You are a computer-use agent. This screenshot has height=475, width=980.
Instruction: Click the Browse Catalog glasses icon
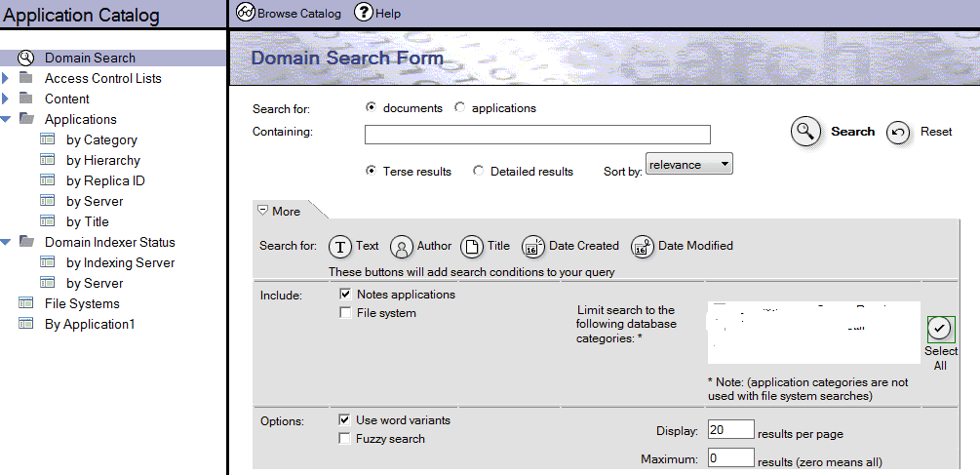246,14
